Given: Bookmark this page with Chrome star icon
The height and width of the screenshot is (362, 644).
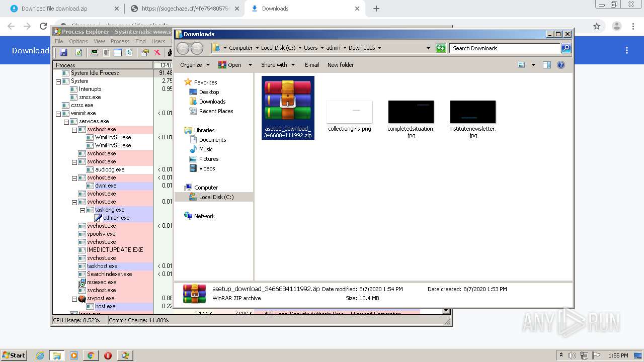Looking at the screenshot, I should (597, 26).
